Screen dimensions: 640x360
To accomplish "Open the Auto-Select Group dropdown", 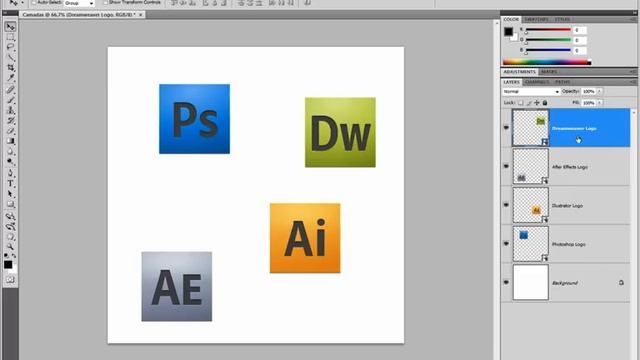I will click(79, 3).
